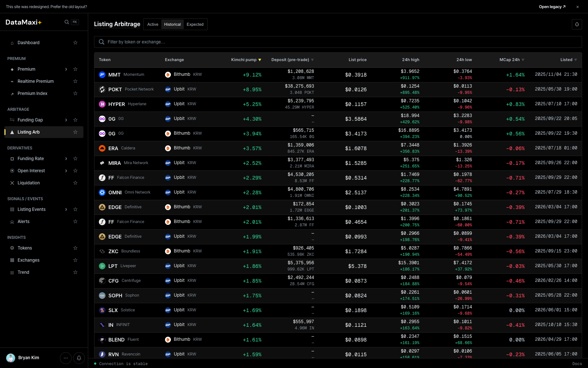Sort by the MCap 24h column
Screen dimensions: 588x368
(x=512, y=60)
